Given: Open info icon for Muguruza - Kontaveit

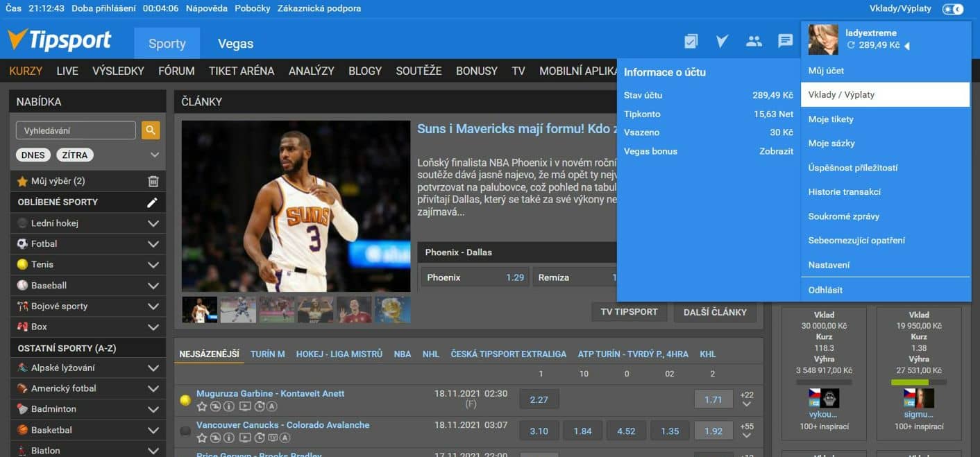Looking at the screenshot, I should click(230, 406).
